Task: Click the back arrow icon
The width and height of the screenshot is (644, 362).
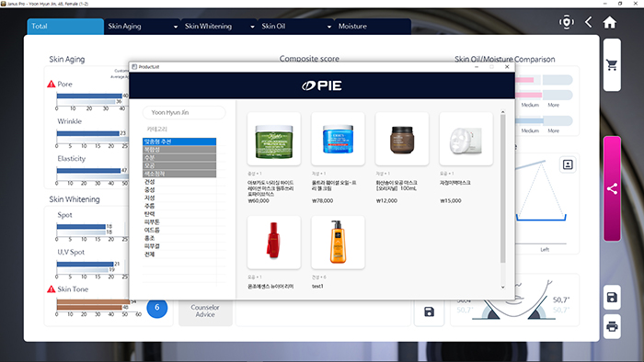Action: (x=588, y=22)
